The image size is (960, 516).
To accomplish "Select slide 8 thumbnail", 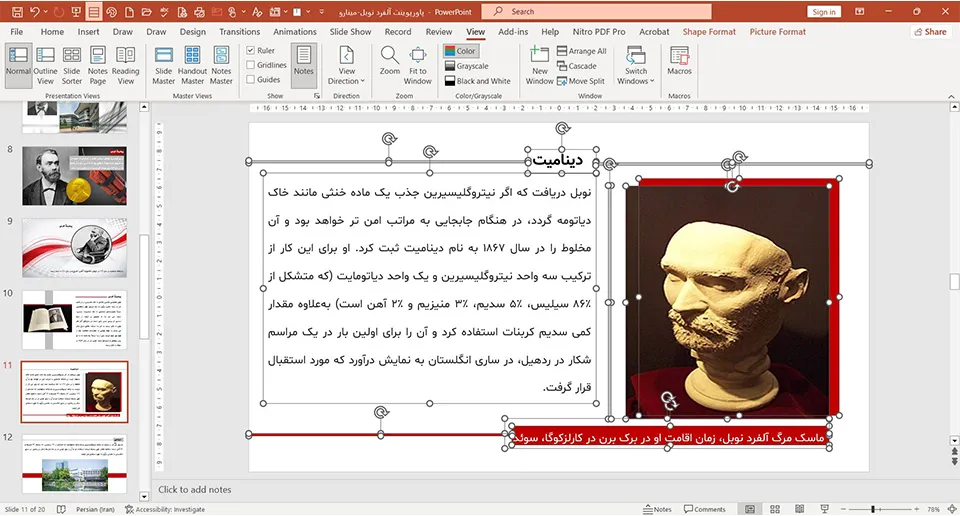I will tap(74, 176).
